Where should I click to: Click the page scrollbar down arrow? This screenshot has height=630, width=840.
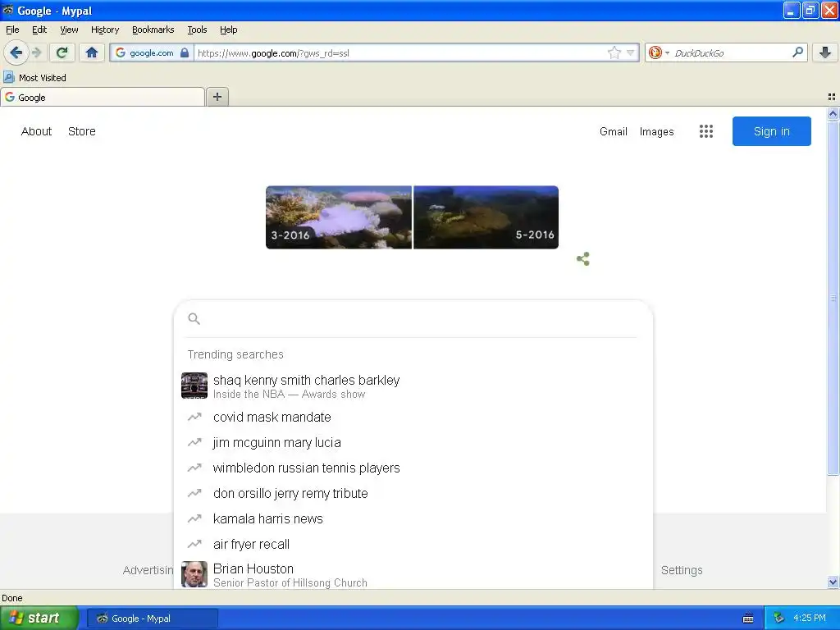coord(833,582)
